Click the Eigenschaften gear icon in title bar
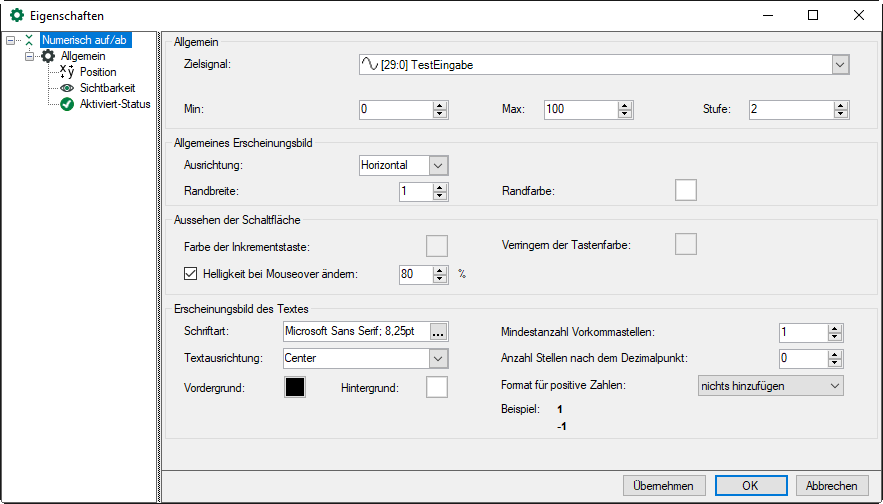 point(17,16)
